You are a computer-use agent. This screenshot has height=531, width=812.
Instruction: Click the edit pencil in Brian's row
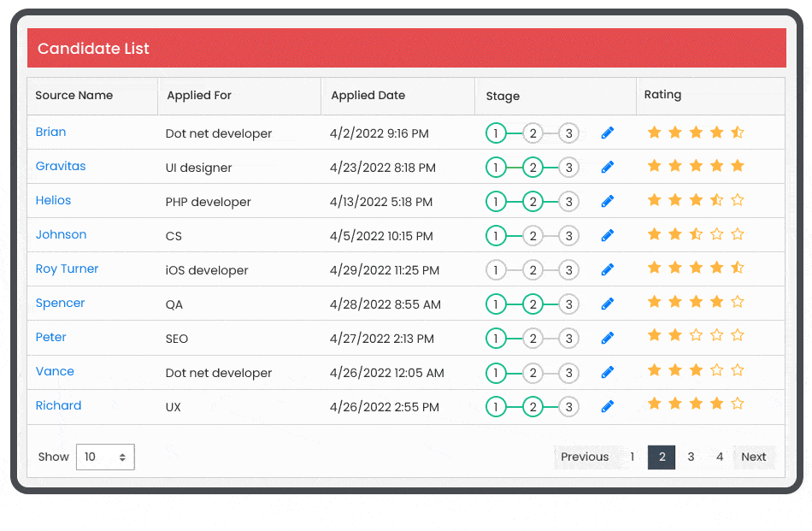(x=608, y=133)
